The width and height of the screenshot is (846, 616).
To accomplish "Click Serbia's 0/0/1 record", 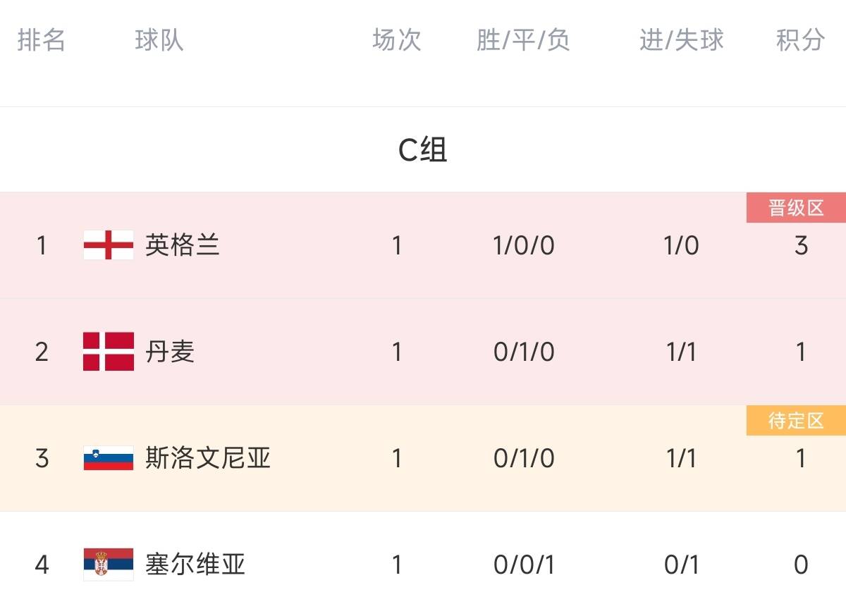I will pyautogui.click(x=524, y=565).
